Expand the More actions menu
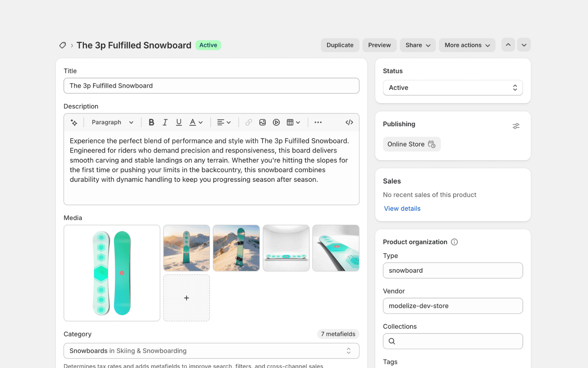 tap(466, 45)
